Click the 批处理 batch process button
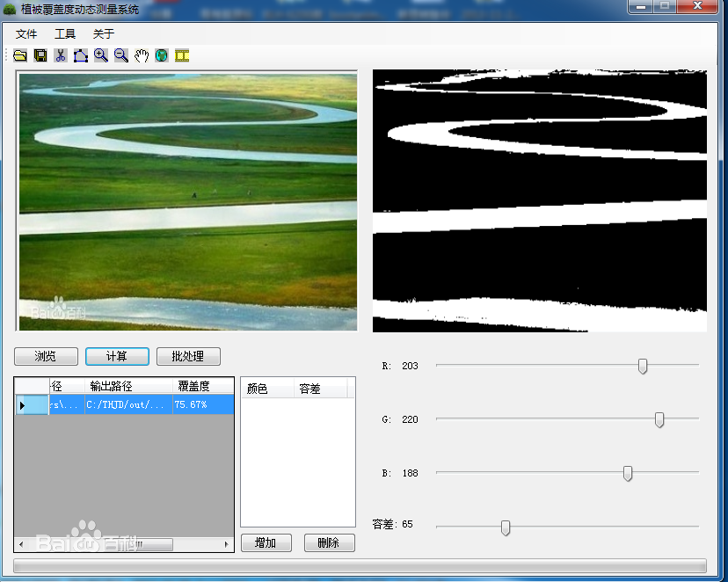This screenshot has width=728, height=582. (188, 356)
